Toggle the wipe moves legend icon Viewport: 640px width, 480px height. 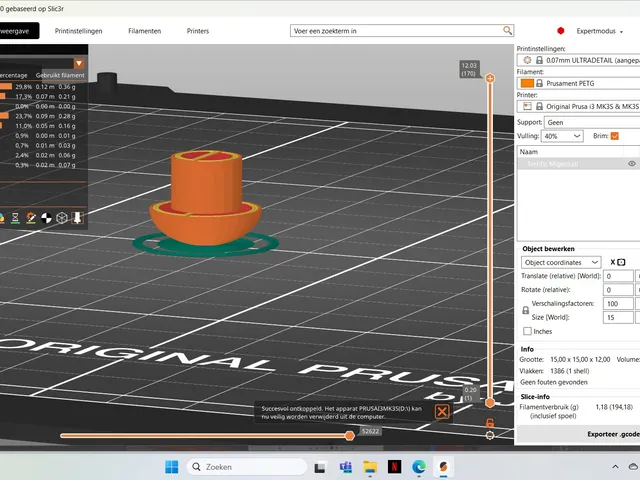(x=31, y=218)
